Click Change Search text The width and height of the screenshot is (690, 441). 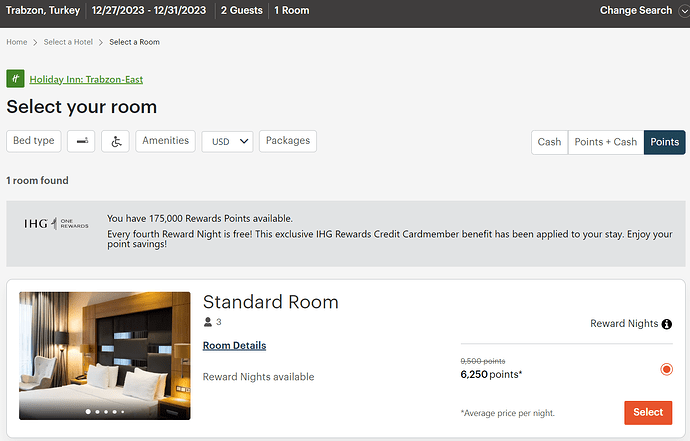click(x=636, y=11)
